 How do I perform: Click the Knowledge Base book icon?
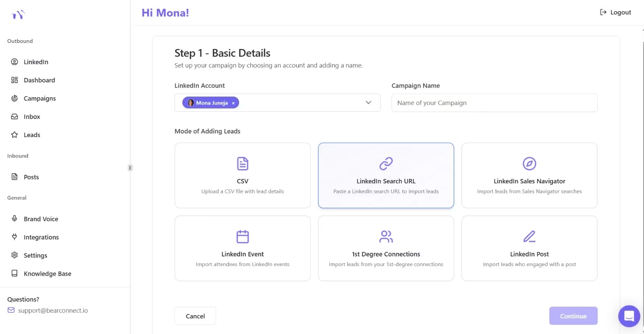pos(14,273)
